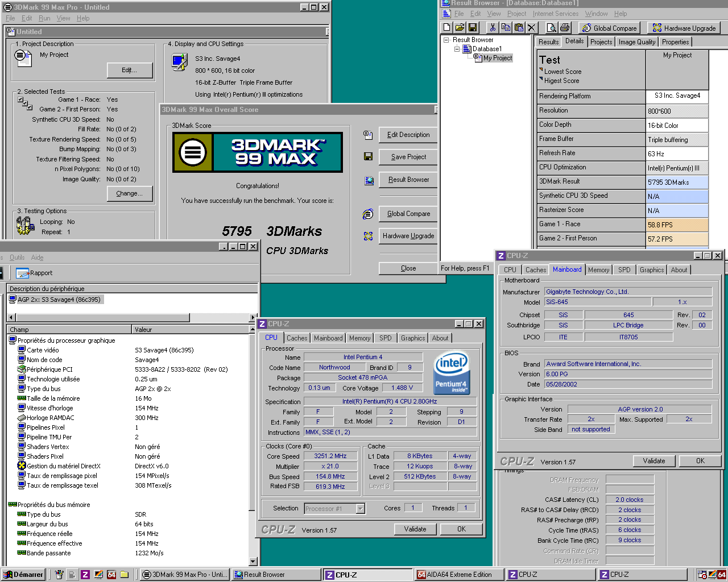
Task: Click the Change... button in Selected Tests
Action: 130,193
